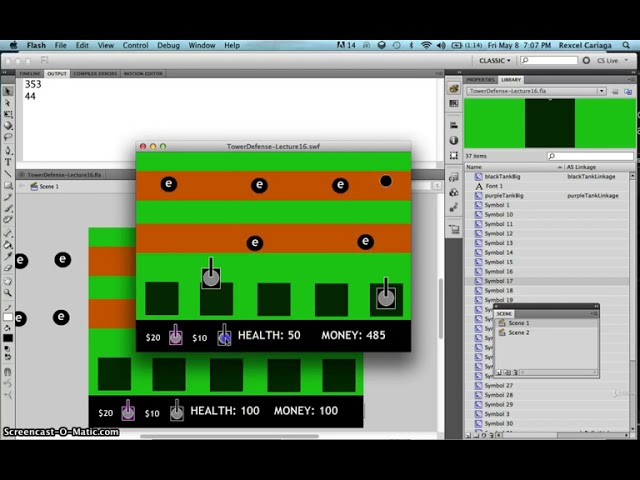Viewport: 640px width, 480px height.
Task: Select the Line tool
Action: click(x=8, y=174)
